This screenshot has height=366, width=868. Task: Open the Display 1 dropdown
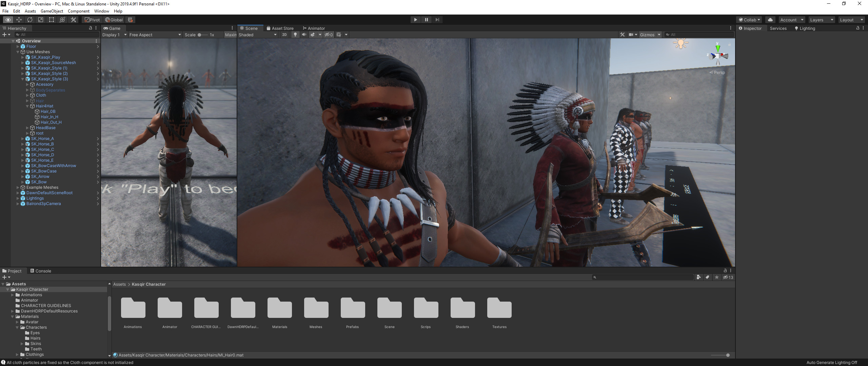[115, 35]
